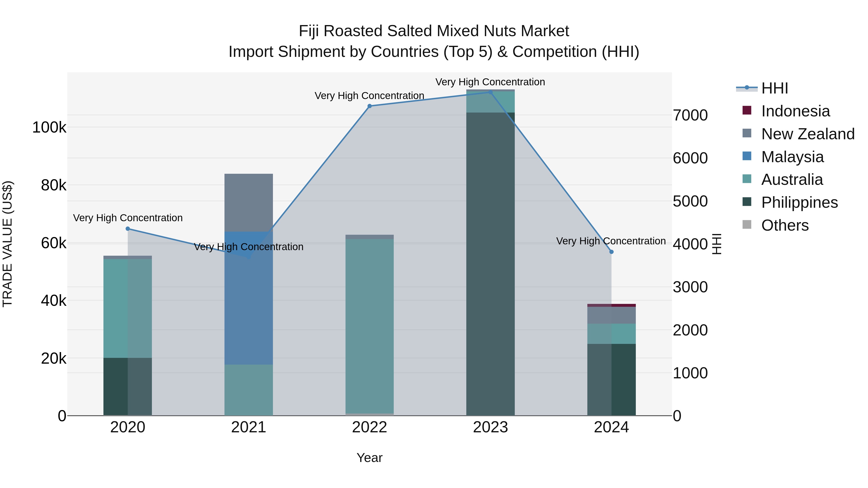Viewport: 868px width, 488px height.
Task: Click the 40k trade value tick label
Action: tap(54, 301)
